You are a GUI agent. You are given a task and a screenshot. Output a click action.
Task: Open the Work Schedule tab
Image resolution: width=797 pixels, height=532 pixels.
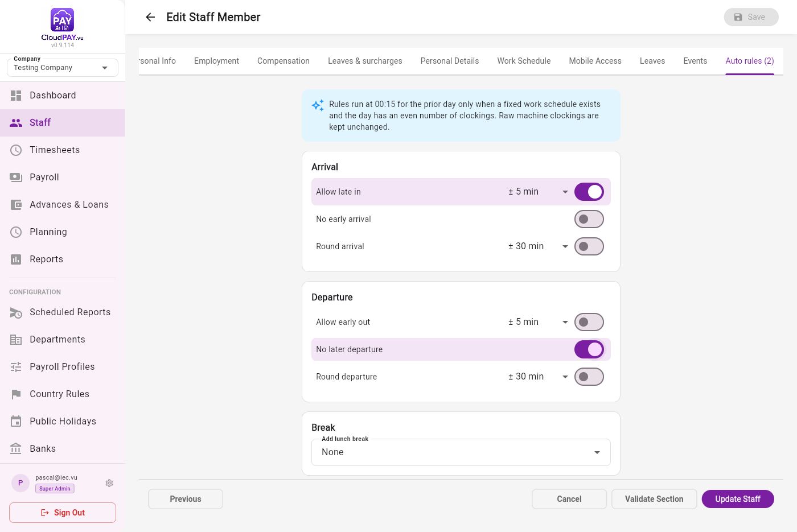click(524, 61)
